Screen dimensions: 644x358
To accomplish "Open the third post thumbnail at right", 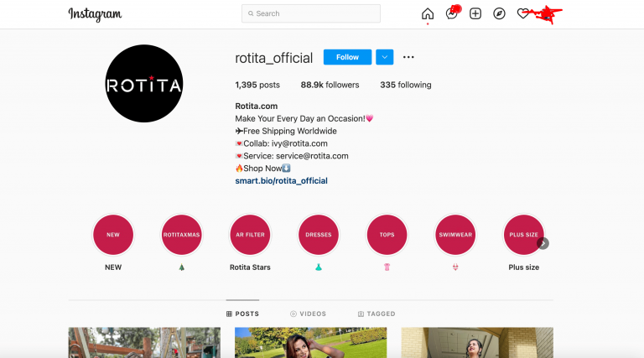I will click(x=477, y=343).
